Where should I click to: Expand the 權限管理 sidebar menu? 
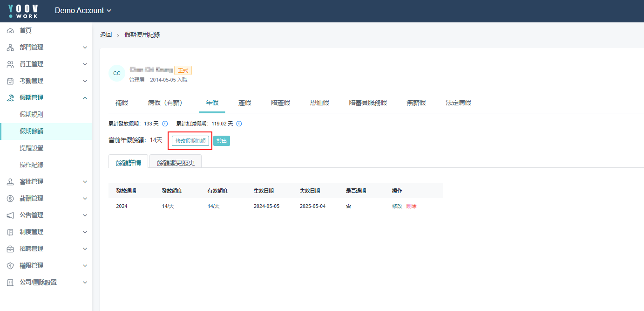(x=85, y=266)
